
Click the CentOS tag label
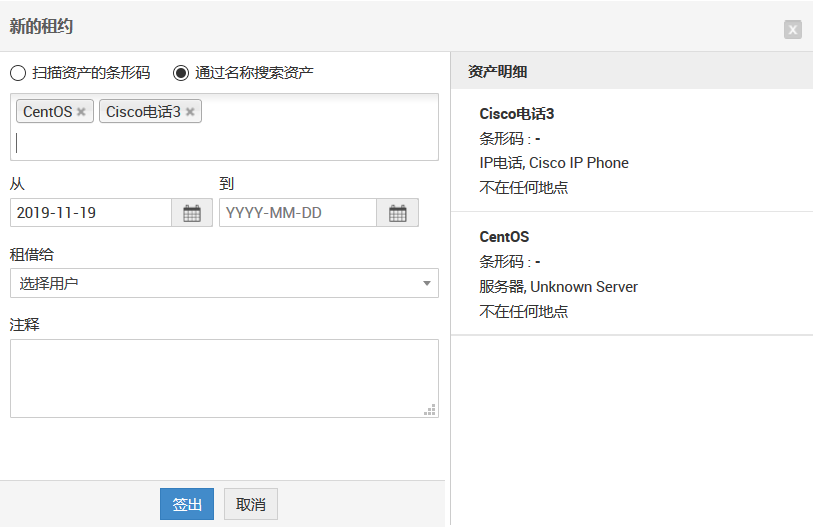pyautogui.click(x=48, y=112)
